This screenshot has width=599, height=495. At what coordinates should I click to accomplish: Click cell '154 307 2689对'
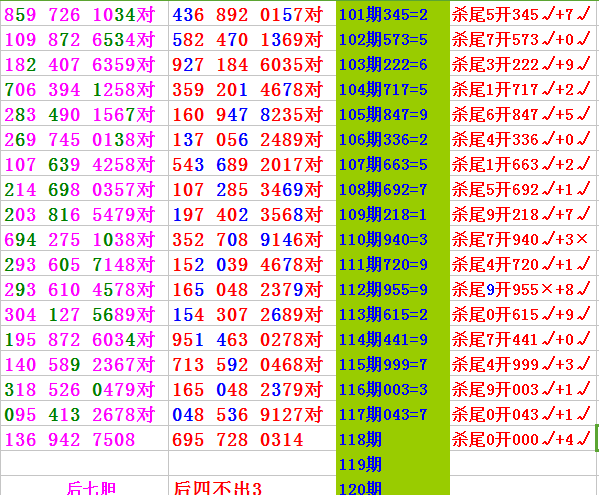[252, 314]
